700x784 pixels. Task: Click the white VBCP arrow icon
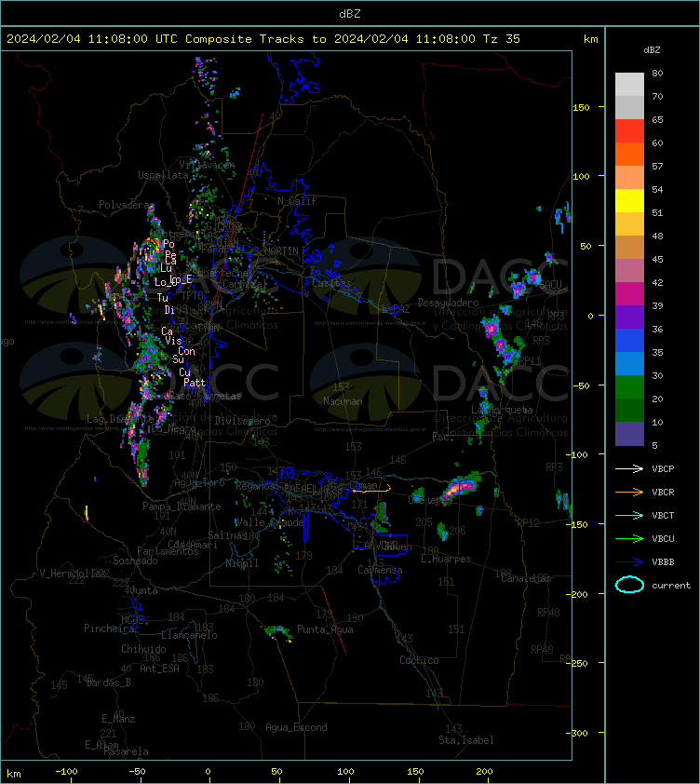coord(629,468)
